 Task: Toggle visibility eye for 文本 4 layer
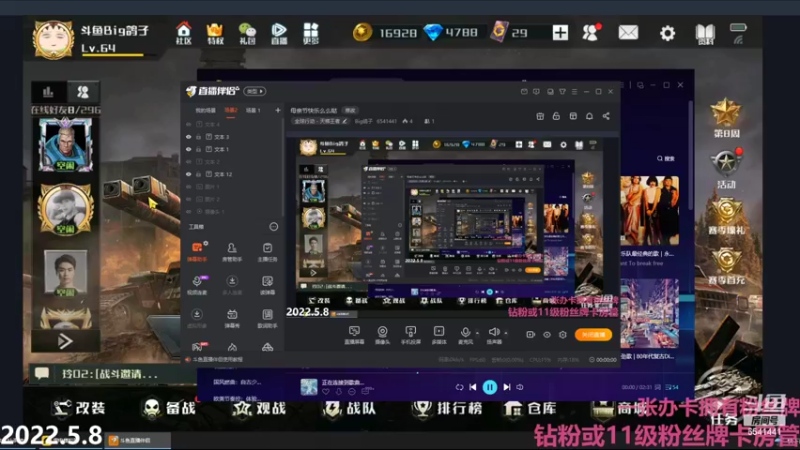(189, 124)
